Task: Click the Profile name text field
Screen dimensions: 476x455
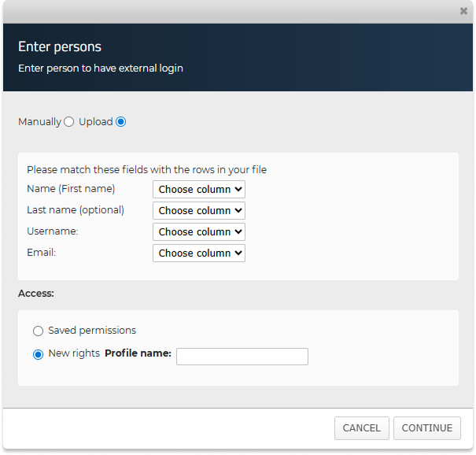Action: (242, 357)
